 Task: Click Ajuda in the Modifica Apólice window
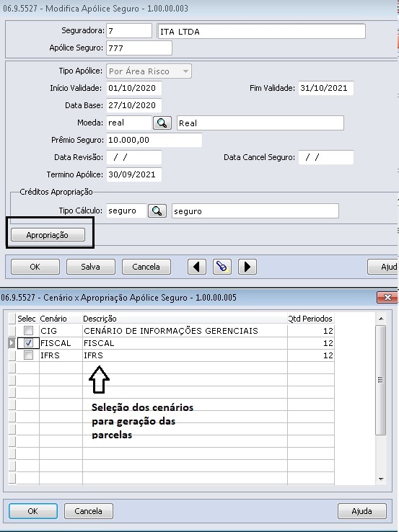[383, 267]
